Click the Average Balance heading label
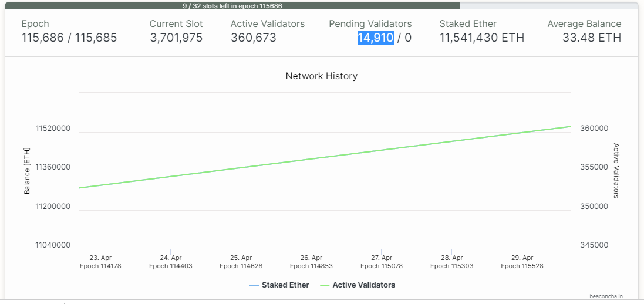Viewport: 644px width, 304px height. 585,24
